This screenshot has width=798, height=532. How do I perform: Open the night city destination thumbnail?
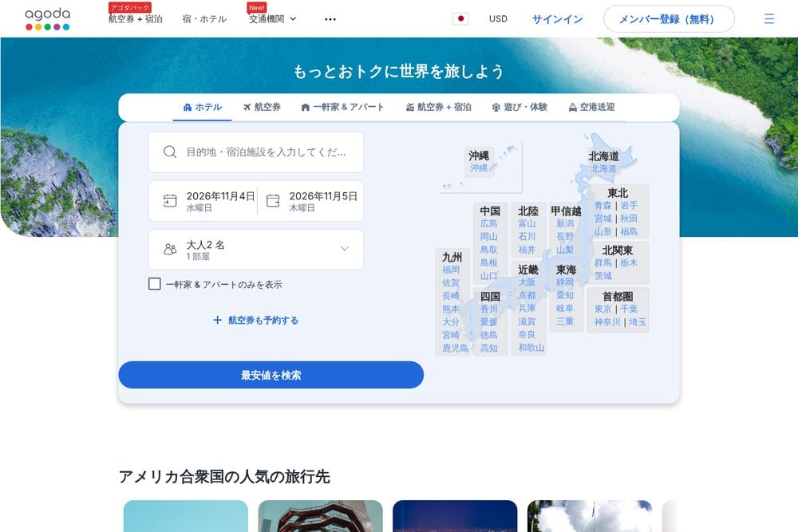pos(455,516)
